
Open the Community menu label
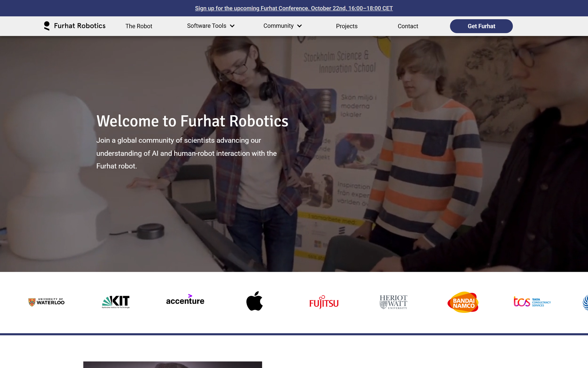coord(278,26)
